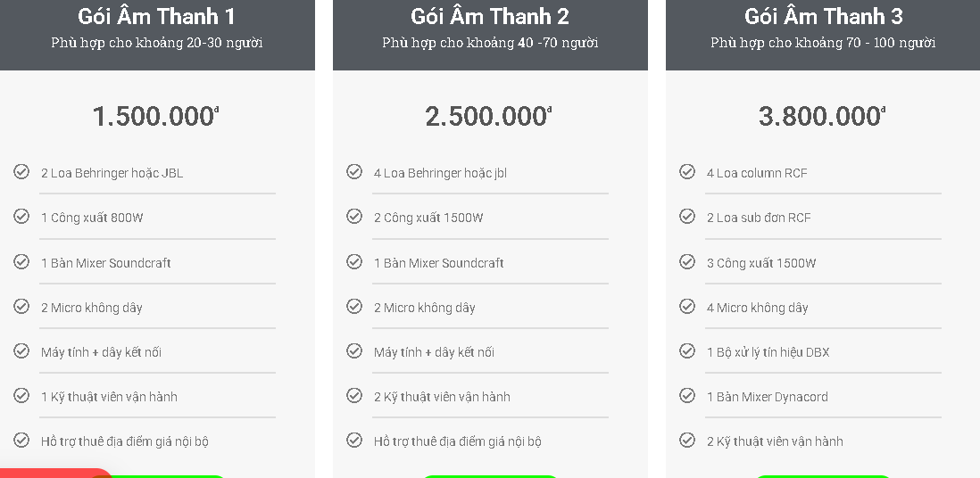Select the "Gói Âm Thanh 3" package heading
The height and width of the screenshot is (478, 980).
tap(823, 16)
